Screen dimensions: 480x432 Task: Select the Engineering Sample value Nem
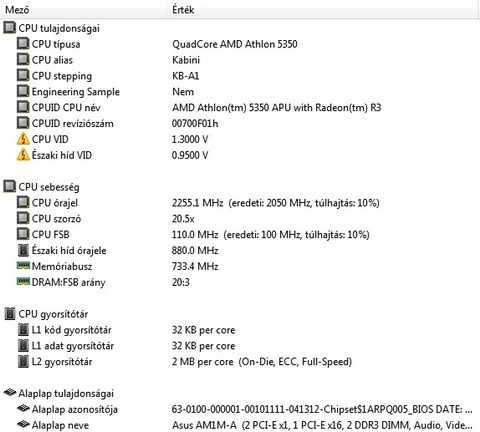(x=183, y=92)
